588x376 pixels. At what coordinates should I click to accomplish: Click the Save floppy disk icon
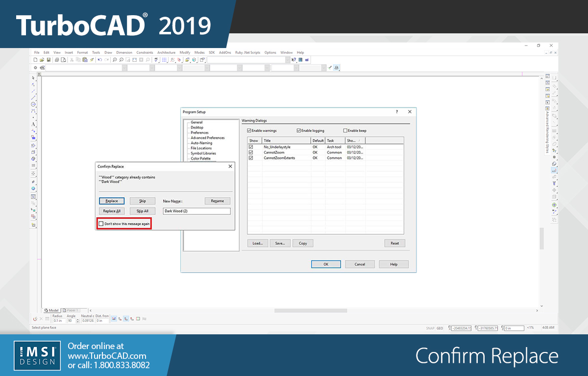pyautogui.click(x=49, y=60)
